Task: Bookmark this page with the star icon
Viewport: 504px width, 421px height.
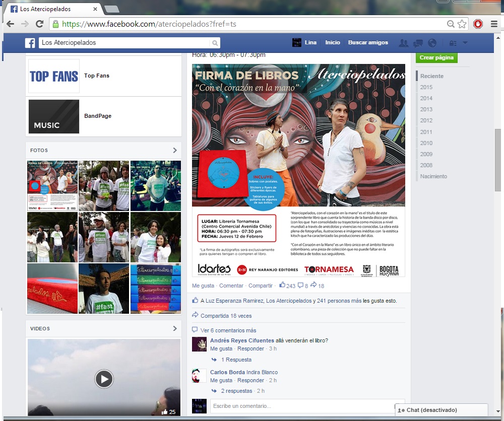Action: coord(462,24)
